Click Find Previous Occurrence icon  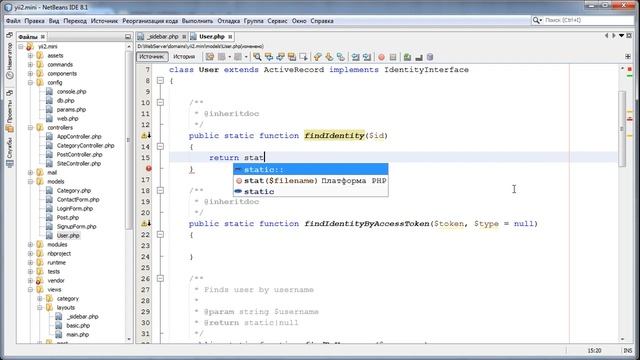269,57
